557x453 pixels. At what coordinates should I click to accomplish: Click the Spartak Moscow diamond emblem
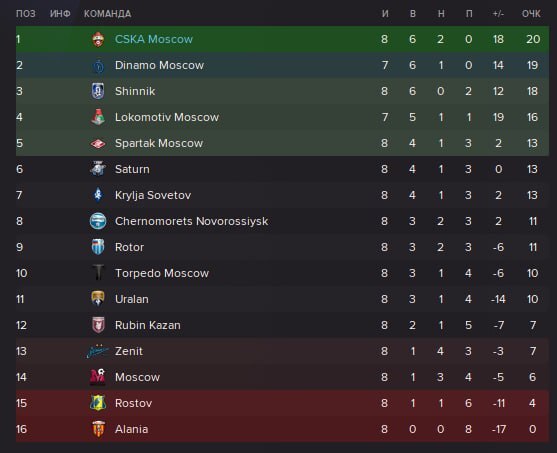click(98, 143)
